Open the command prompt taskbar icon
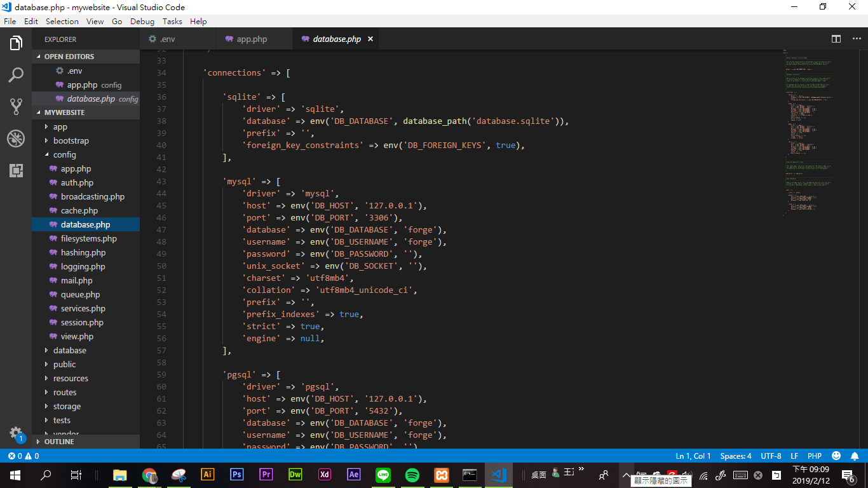 (470, 475)
